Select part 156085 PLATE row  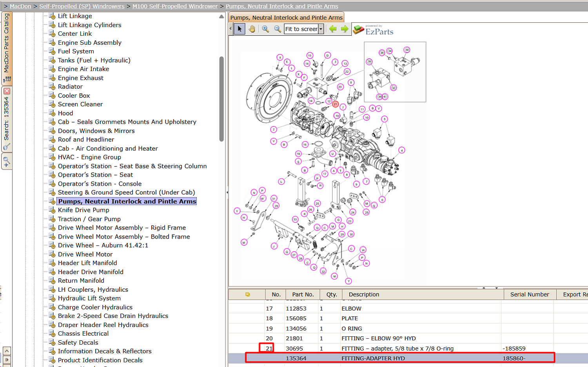click(x=408, y=318)
